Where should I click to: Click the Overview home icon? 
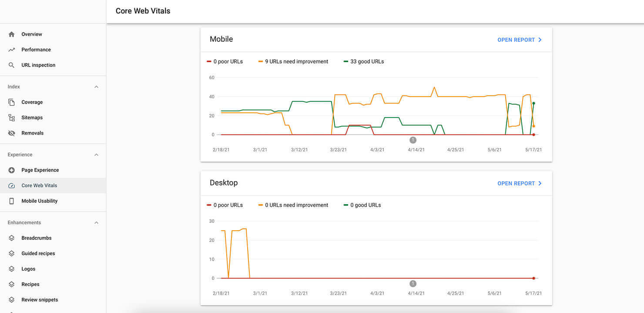coord(12,34)
